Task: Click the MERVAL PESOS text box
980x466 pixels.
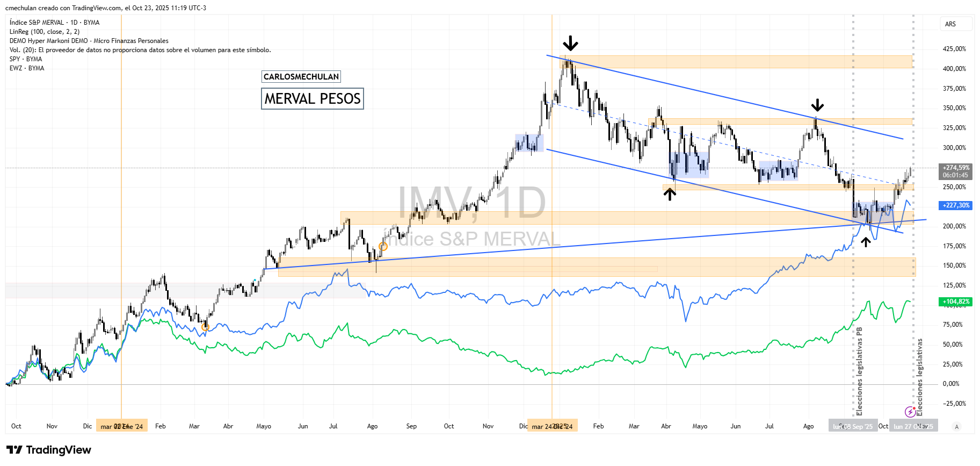Action: tap(313, 99)
